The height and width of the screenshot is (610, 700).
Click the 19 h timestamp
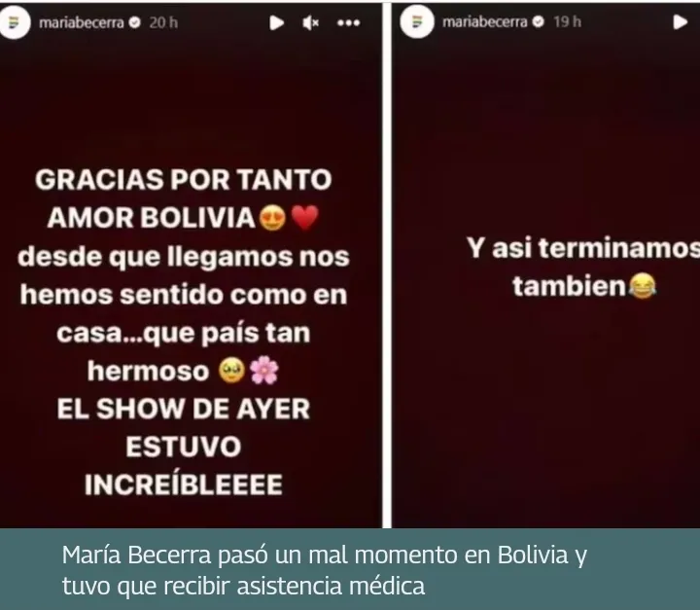pyautogui.click(x=567, y=21)
